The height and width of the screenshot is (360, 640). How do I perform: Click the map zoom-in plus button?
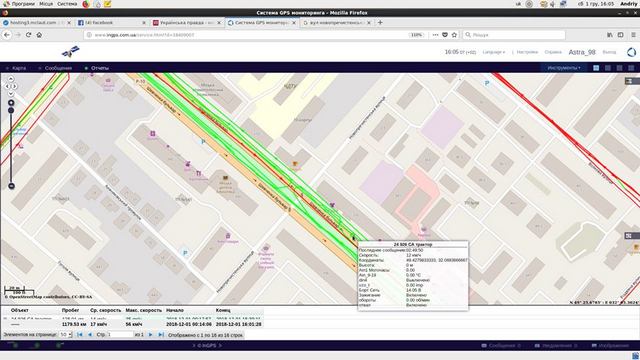click(11, 102)
